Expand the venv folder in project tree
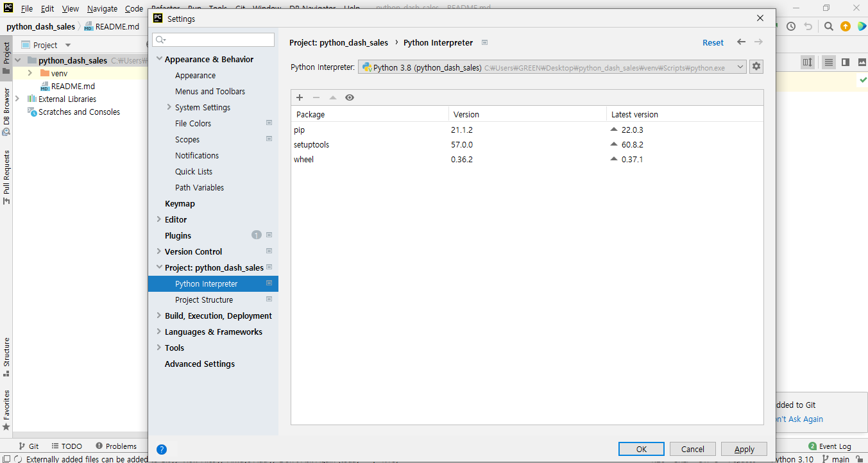The height and width of the screenshot is (463, 868). coord(30,73)
